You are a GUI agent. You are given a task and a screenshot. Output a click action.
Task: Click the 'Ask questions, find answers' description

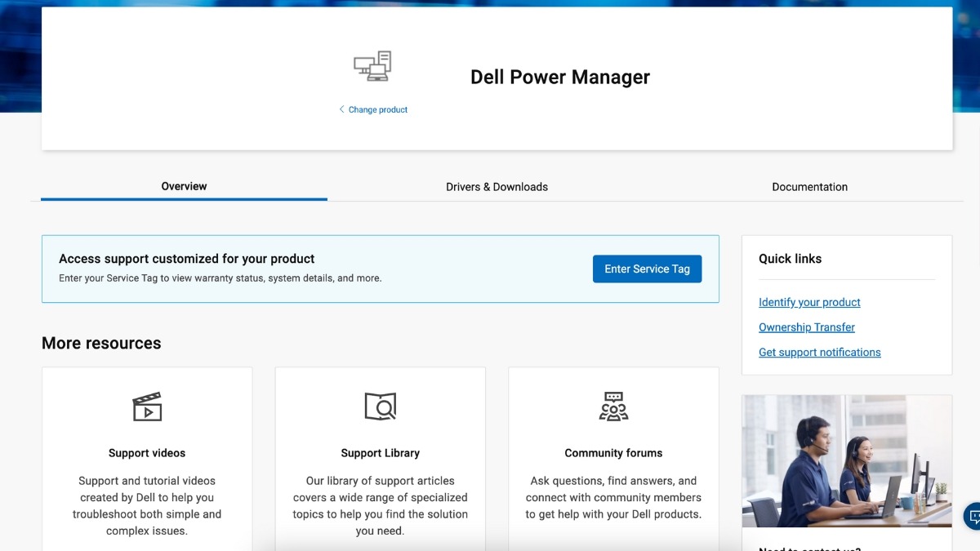coord(613,498)
